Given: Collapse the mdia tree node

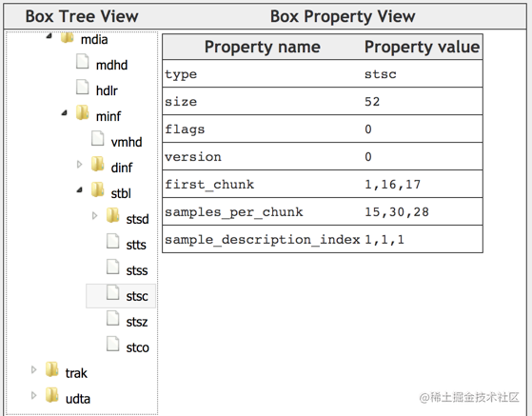Looking at the screenshot, I should (x=49, y=35).
